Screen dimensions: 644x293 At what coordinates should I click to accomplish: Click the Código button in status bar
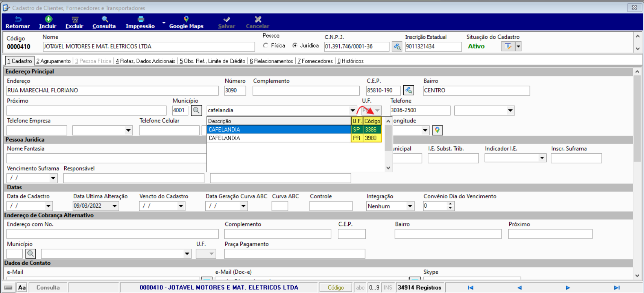336,288
